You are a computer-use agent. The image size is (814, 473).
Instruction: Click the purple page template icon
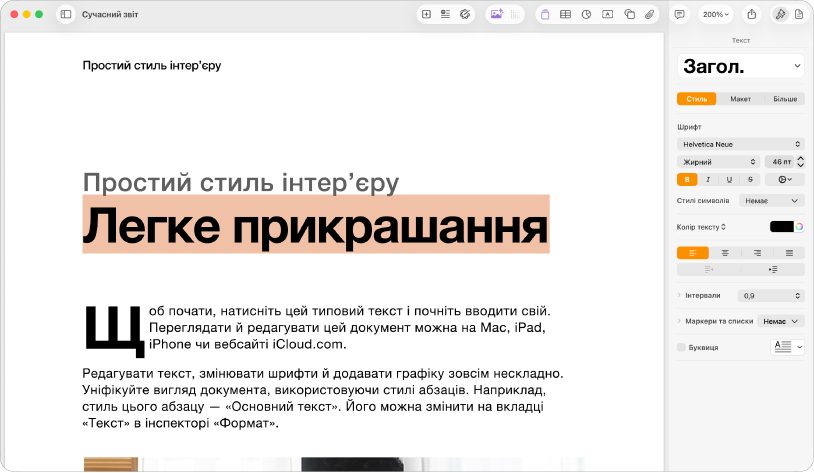pos(545,15)
